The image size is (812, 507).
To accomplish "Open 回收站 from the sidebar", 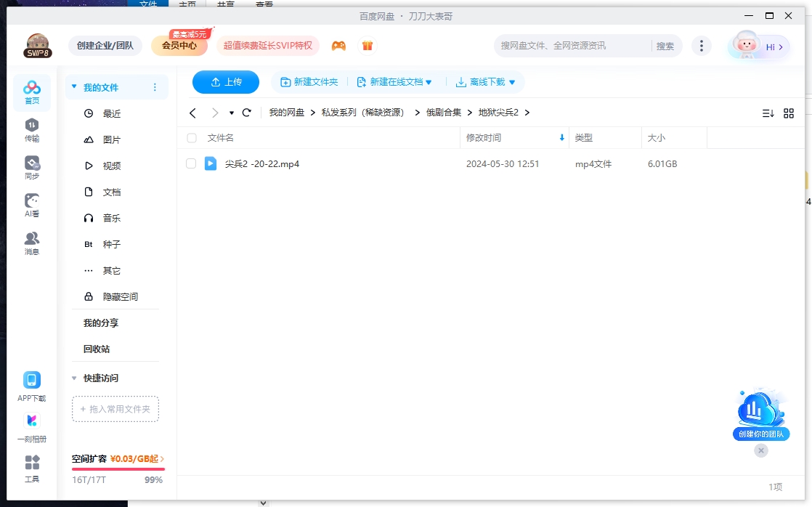I will (x=96, y=349).
